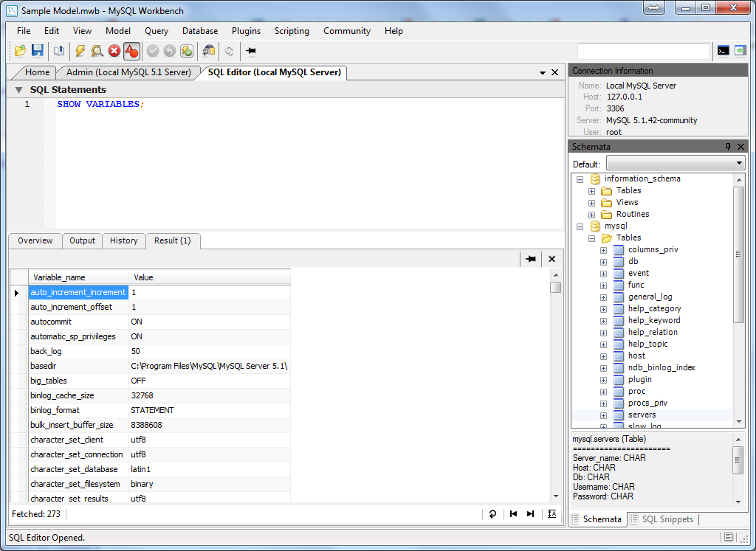Expand the mysql servers table node
Viewport: 756px width, 551px height.
[603, 415]
